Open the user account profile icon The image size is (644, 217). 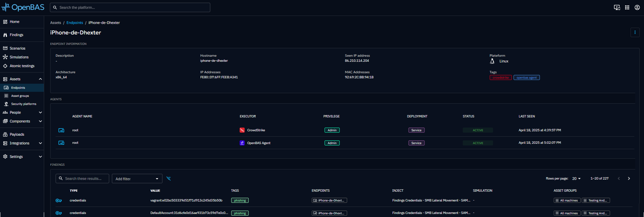click(637, 7)
